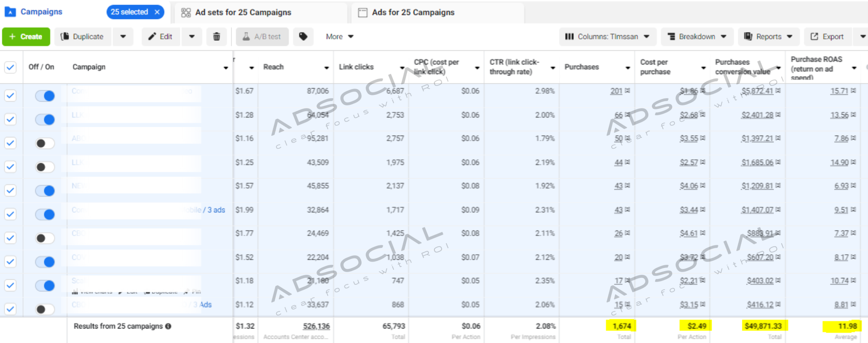Expand the More menu
868x343 pixels.
coord(339,37)
